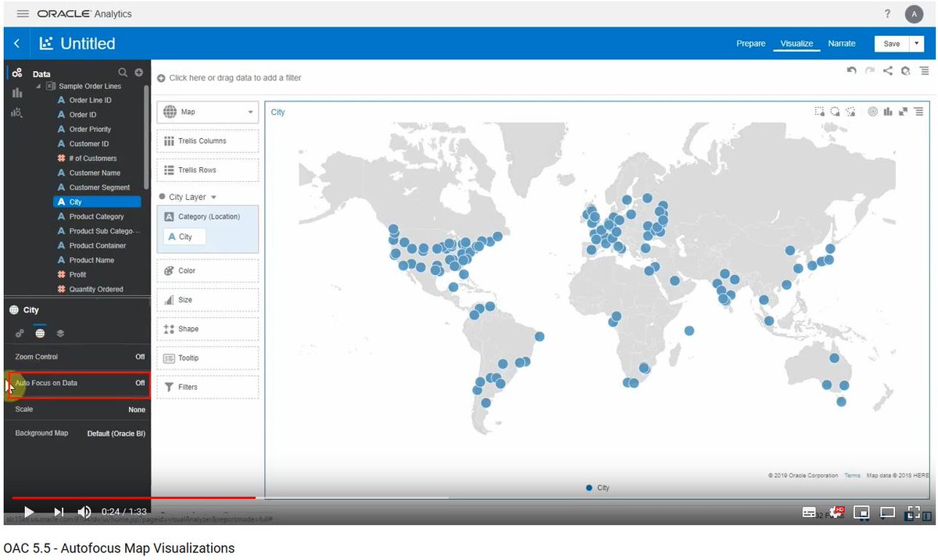Image resolution: width=938 pixels, height=560 pixels.
Task: Switch to the Visualize tab
Action: [797, 44]
